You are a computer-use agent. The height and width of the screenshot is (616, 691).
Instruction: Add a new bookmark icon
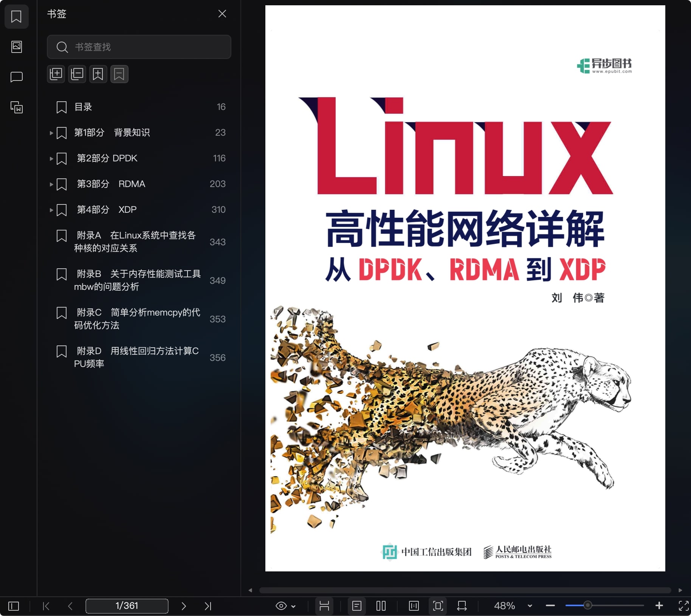point(98,74)
